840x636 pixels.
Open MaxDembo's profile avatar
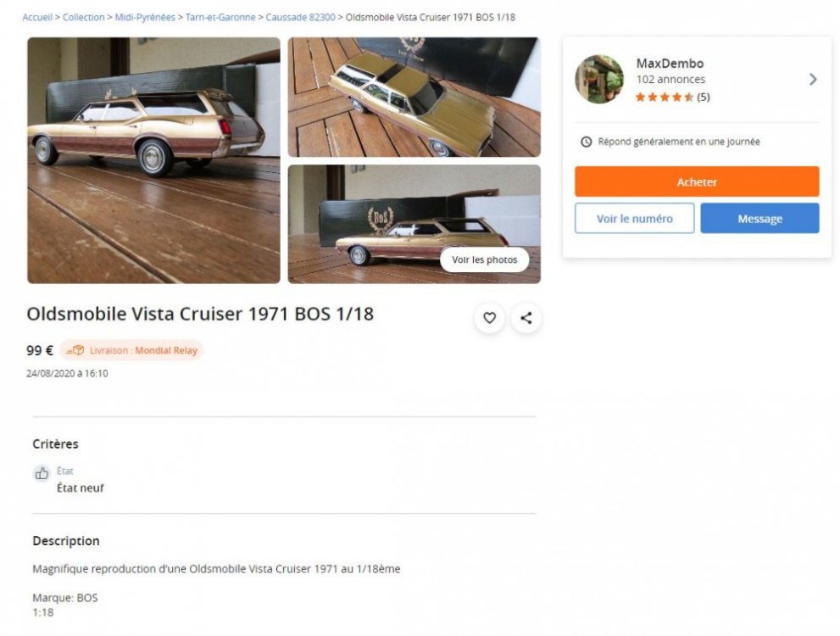coord(599,80)
